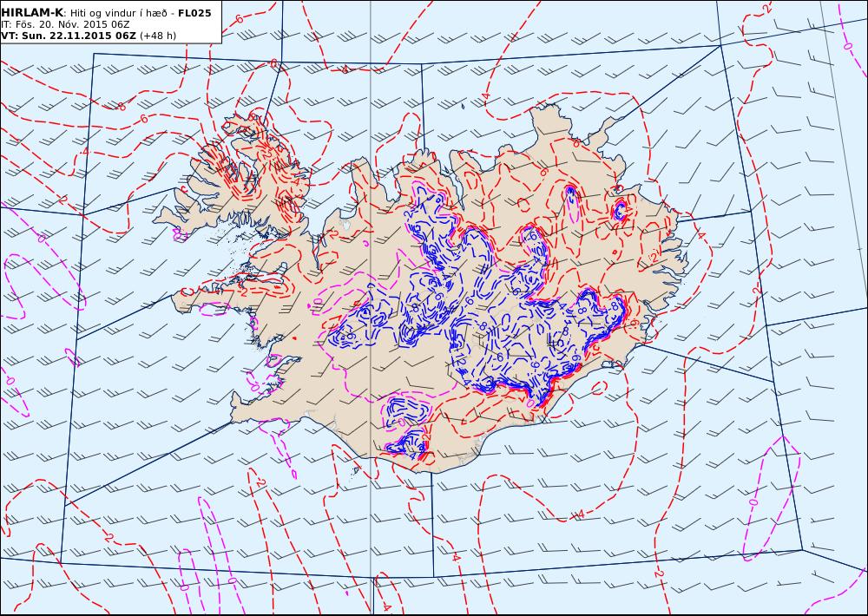Click the 'VT: Sun. 22.11.2015 06Z' valid time

pyautogui.click(x=68, y=36)
